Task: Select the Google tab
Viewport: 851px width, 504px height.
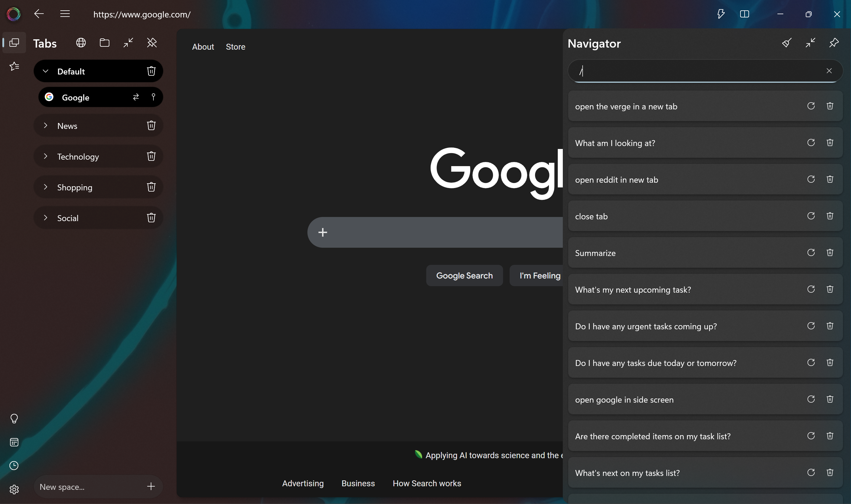Action: tap(101, 97)
